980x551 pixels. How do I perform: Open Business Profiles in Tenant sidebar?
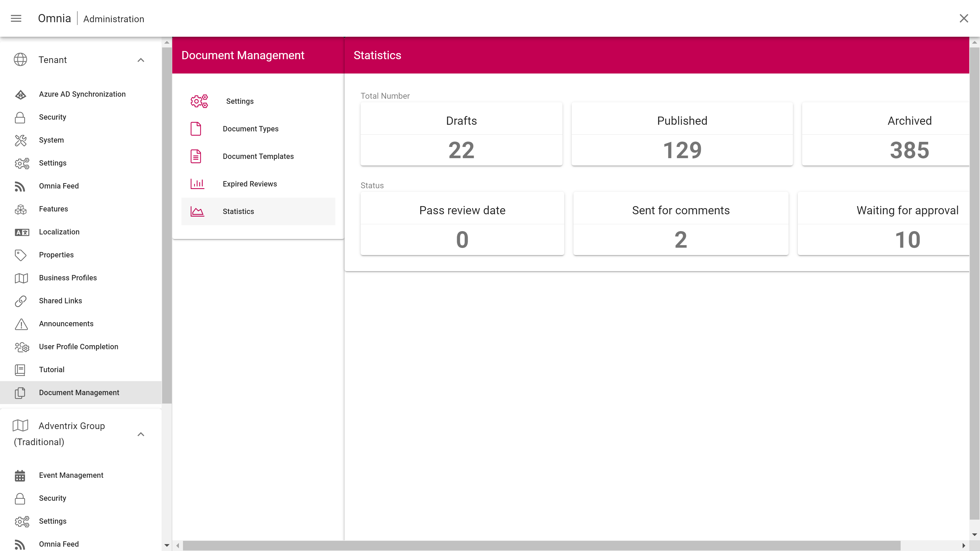(x=68, y=278)
